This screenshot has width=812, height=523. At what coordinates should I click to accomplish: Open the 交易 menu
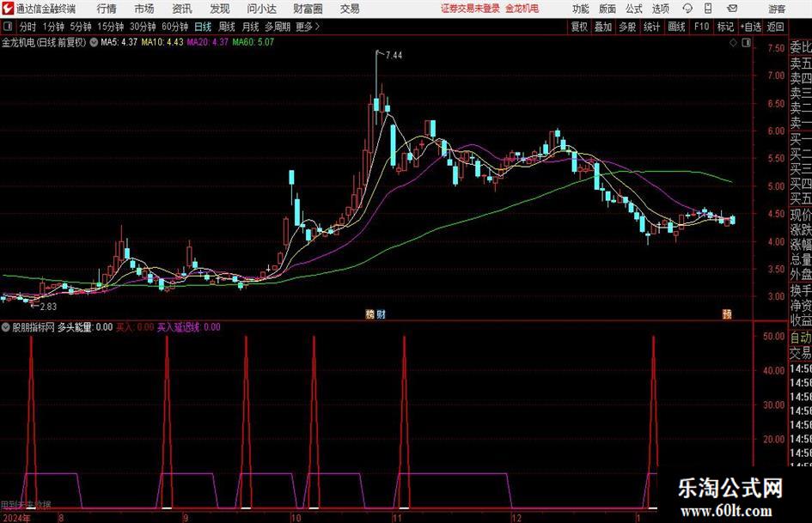[x=350, y=9]
